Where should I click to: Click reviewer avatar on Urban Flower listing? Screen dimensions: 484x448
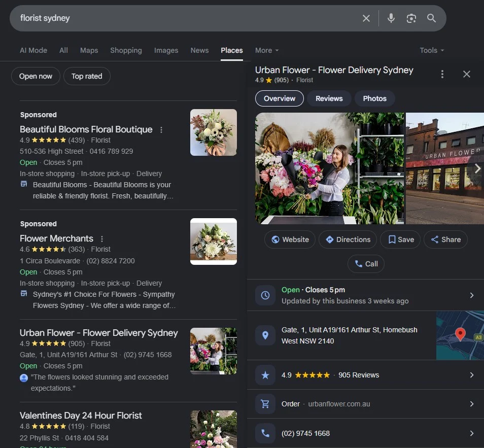[x=24, y=377]
